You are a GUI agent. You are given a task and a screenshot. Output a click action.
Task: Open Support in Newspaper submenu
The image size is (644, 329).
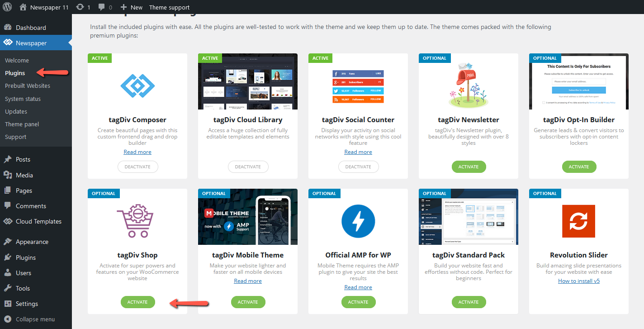15,137
